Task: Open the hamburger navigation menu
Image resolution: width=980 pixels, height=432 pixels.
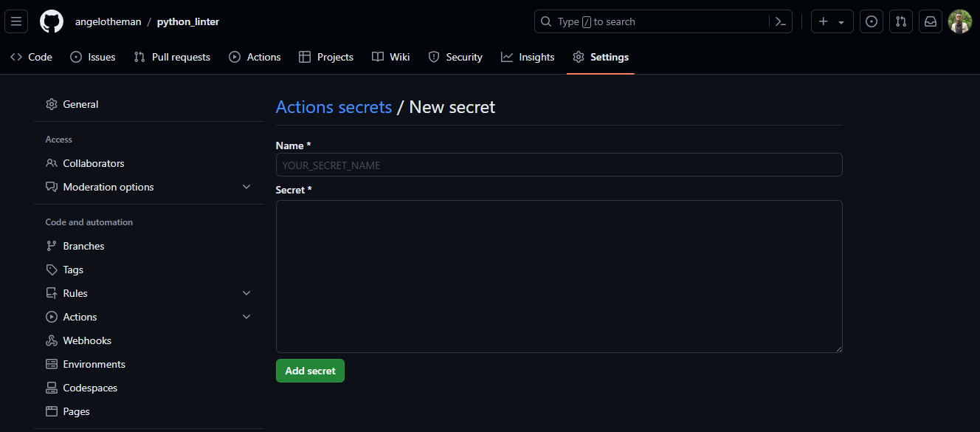Action: [x=16, y=21]
